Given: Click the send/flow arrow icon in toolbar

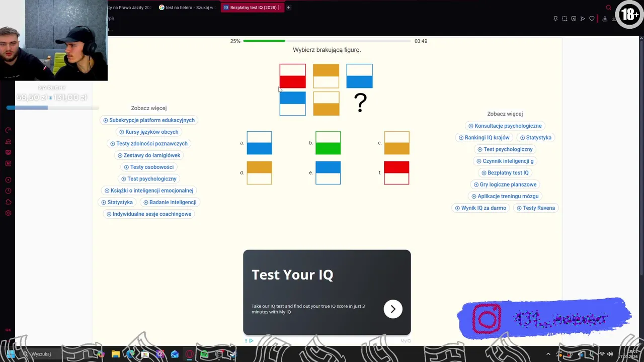Looking at the screenshot, I should (583, 19).
